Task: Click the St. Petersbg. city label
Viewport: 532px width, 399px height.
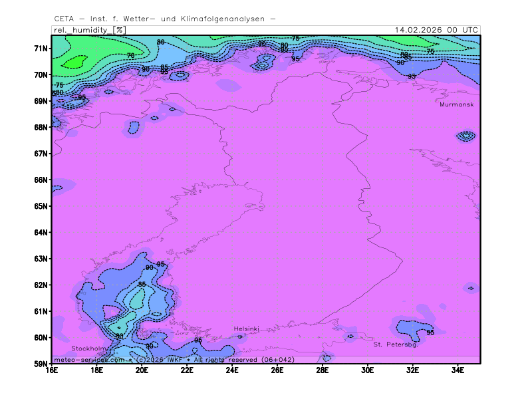Action: (395, 344)
